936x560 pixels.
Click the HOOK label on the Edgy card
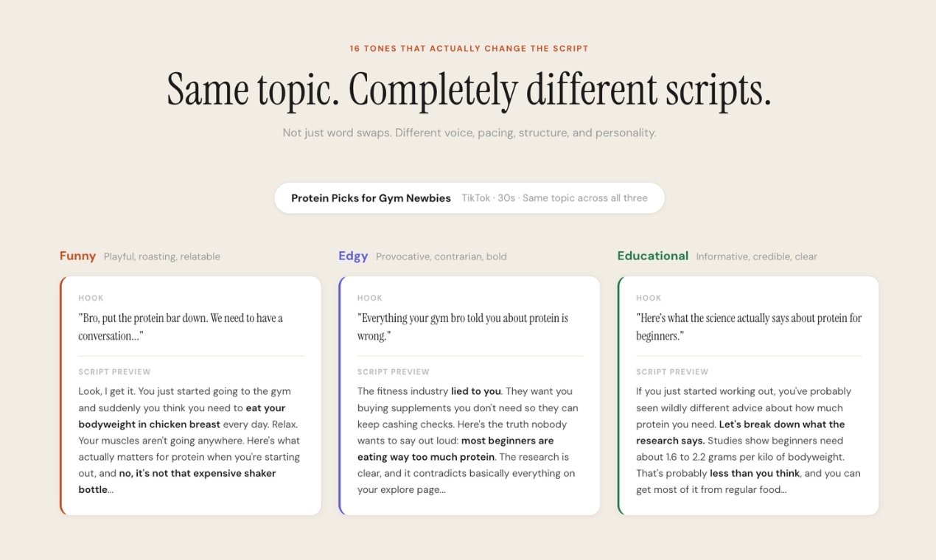pos(369,298)
